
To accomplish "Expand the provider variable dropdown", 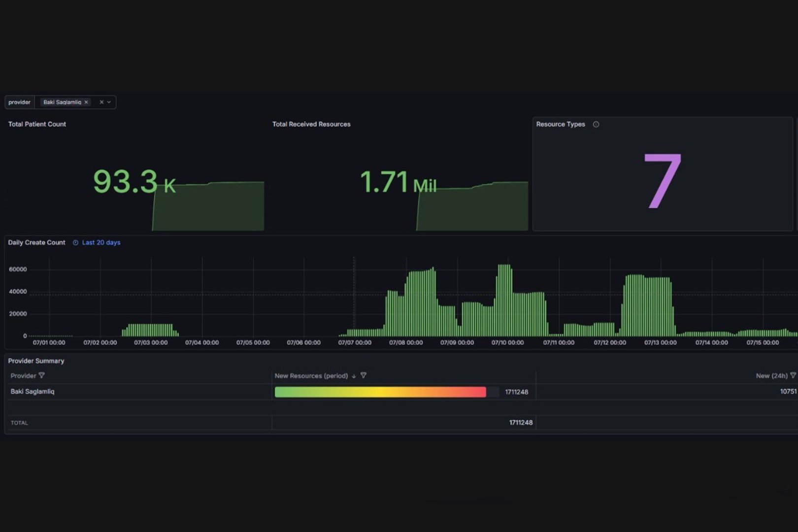I will pos(109,102).
